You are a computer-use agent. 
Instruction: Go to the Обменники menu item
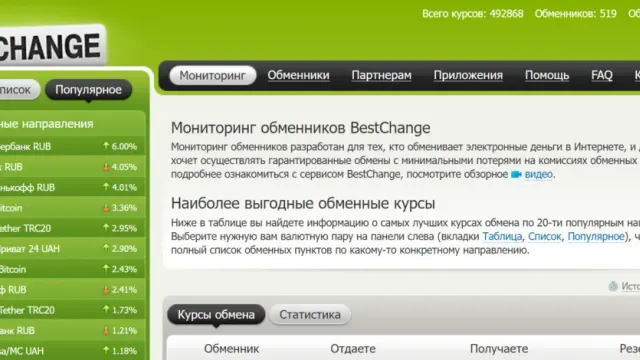[x=298, y=76]
